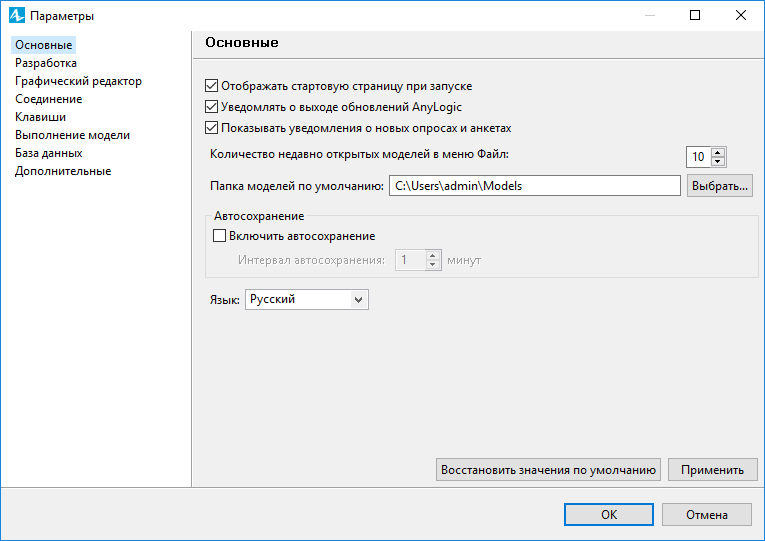Open Выполнение модели settings

coord(73,135)
